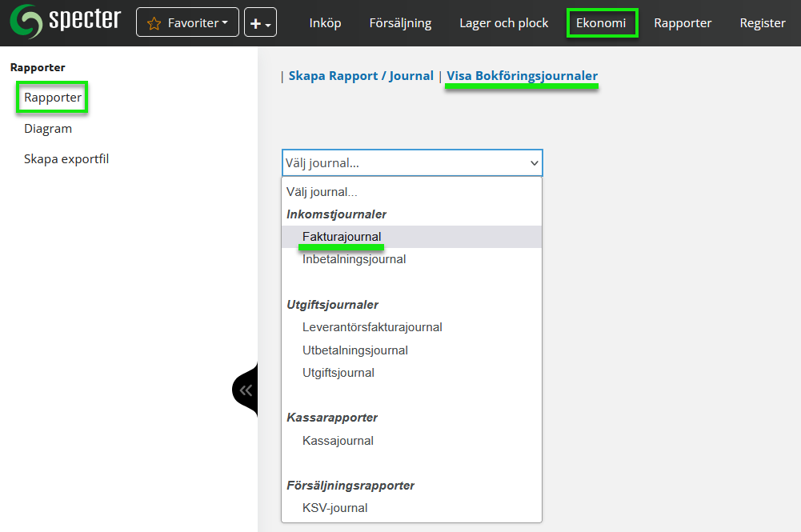This screenshot has width=801, height=532.
Task: Open the Lager och plock menu
Action: tap(503, 23)
